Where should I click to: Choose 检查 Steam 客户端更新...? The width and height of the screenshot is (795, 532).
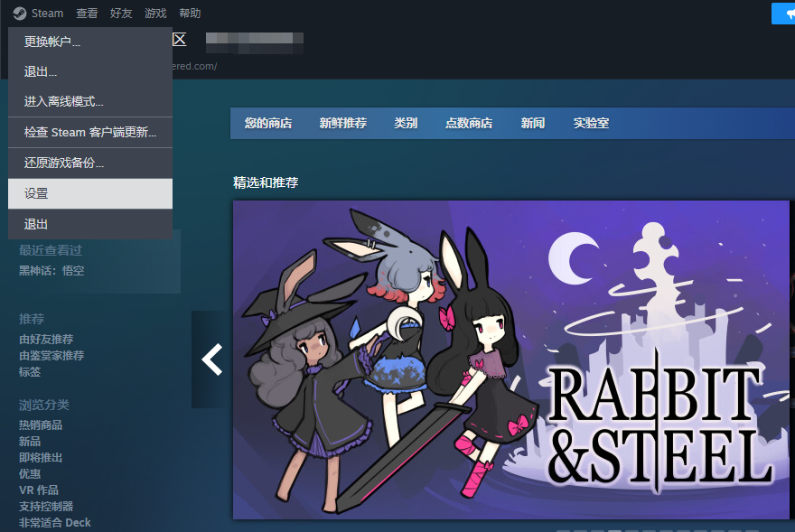[90, 133]
